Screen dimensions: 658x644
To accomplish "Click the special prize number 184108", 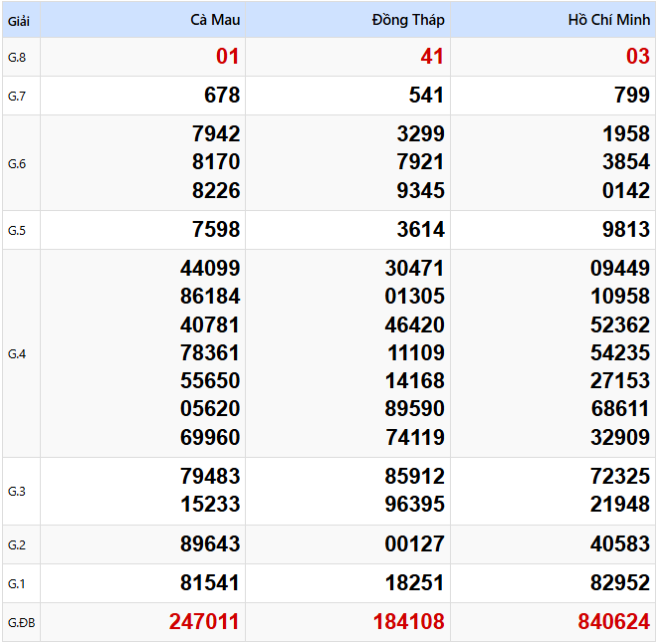I will (x=409, y=622).
